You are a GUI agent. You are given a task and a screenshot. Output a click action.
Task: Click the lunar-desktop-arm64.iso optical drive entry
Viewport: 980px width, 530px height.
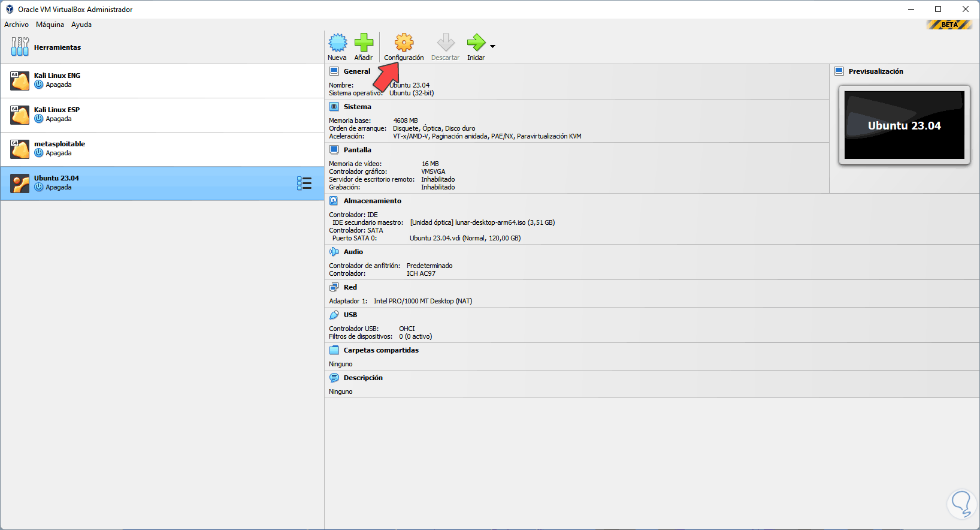tap(482, 222)
